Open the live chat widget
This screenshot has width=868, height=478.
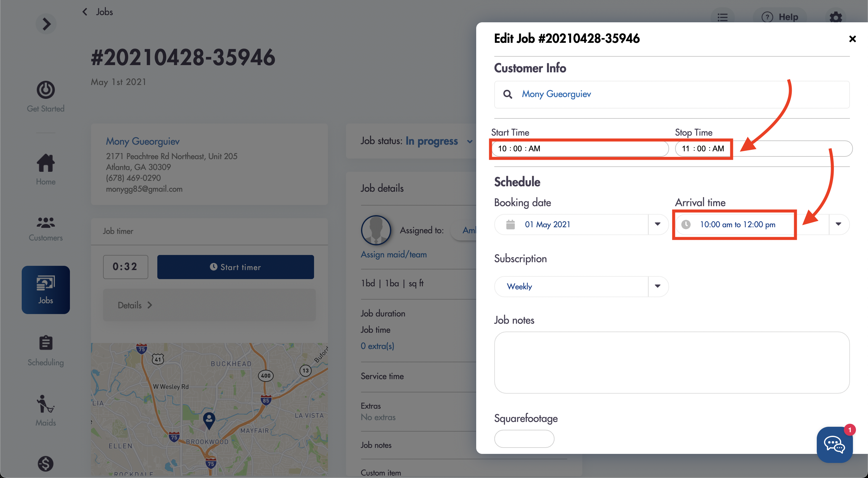(x=834, y=445)
